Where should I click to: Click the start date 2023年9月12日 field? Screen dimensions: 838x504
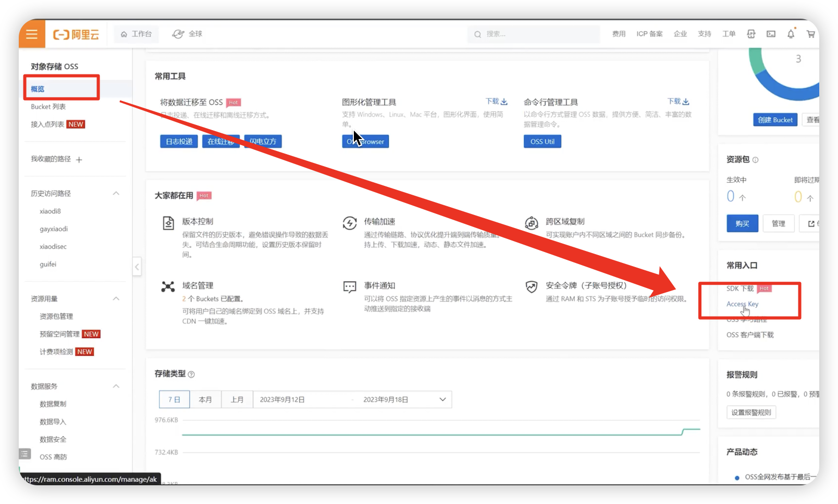tap(282, 400)
